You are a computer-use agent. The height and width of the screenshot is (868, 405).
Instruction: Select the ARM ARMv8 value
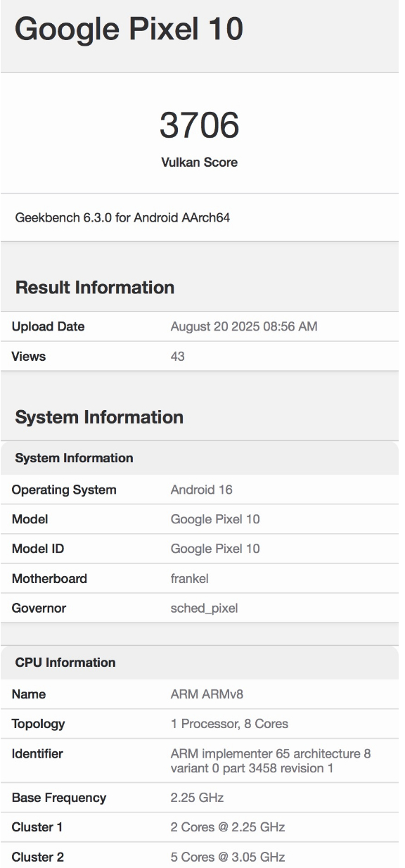(207, 694)
